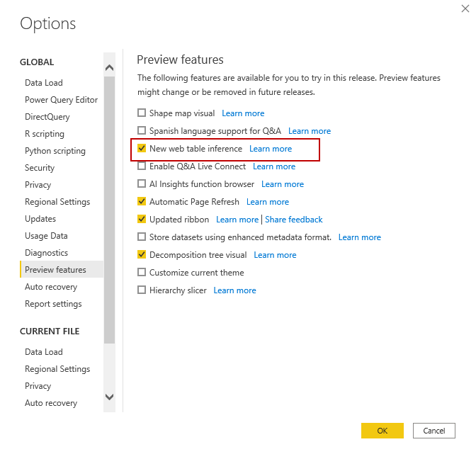Disable Automatic Page Refresh preview feature
The image size is (476, 459).
tap(142, 202)
